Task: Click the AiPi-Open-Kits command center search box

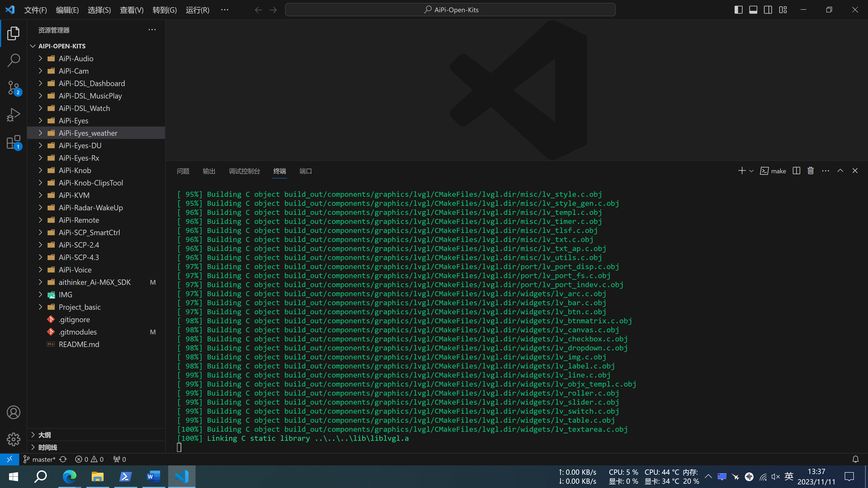Action: (450, 10)
